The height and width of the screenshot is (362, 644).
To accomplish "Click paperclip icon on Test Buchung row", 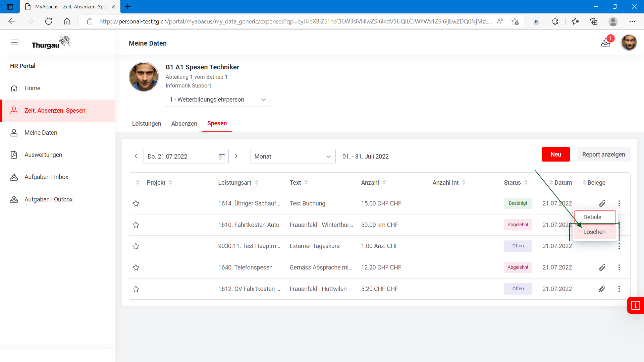I will click(x=602, y=203).
